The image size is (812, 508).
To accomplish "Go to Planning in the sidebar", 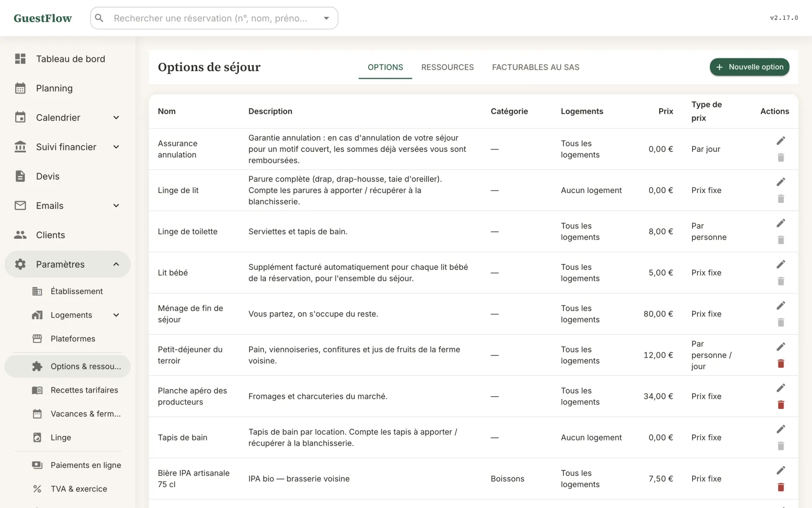I will coord(67,88).
